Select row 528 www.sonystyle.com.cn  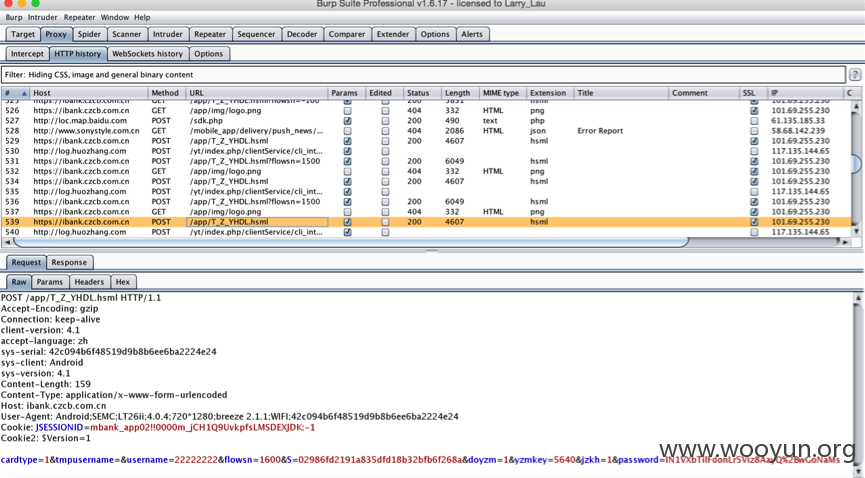tap(426, 131)
